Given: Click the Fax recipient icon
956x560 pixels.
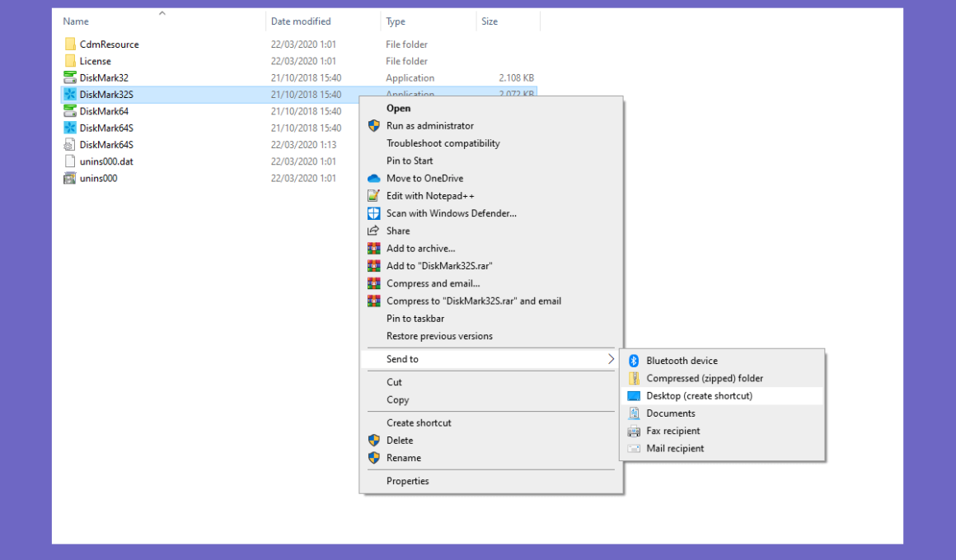Looking at the screenshot, I should click(x=634, y=431).
